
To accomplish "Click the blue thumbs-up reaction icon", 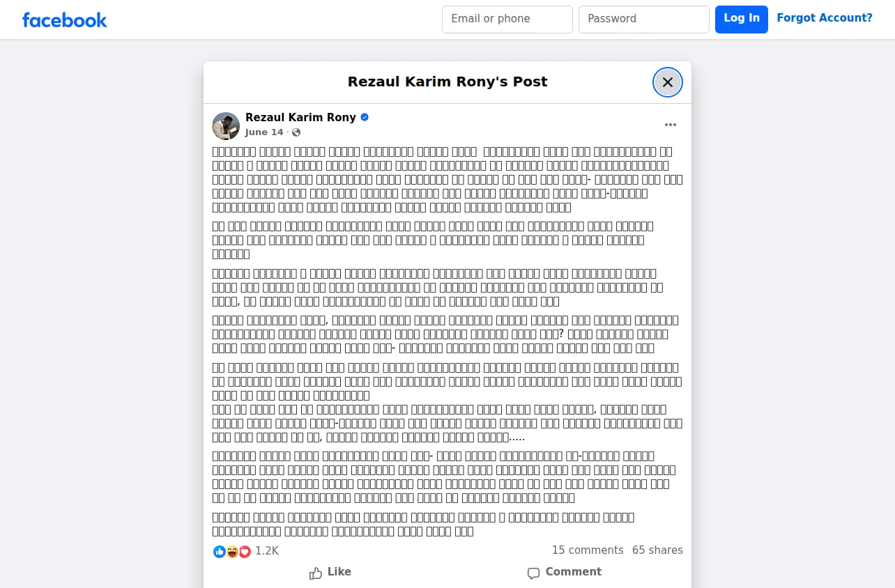I will [220, 552].
